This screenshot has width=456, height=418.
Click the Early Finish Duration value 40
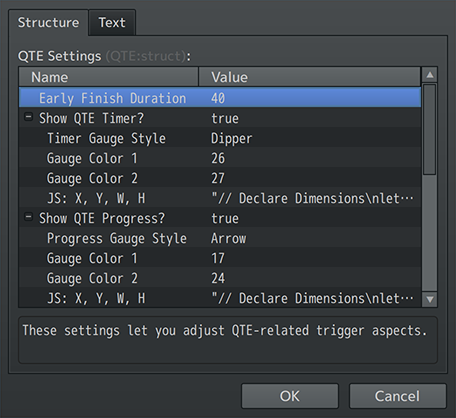[218, 98]
